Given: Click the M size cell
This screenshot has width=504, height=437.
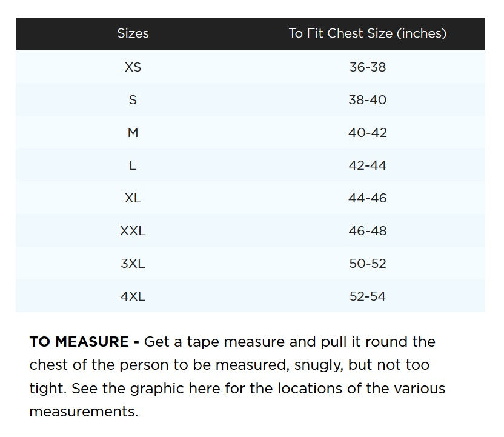Looking at the screenshot, I should (133, 132).
